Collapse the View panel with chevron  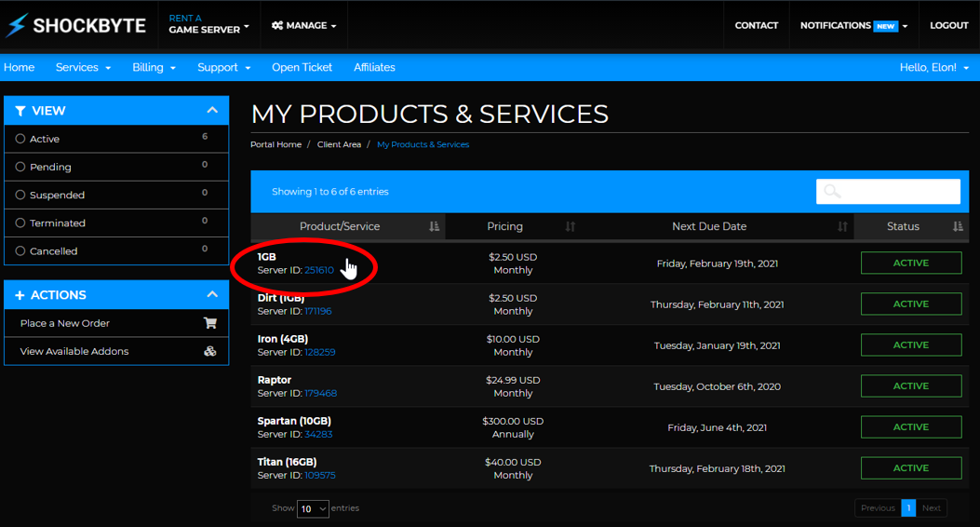point(212,110)
